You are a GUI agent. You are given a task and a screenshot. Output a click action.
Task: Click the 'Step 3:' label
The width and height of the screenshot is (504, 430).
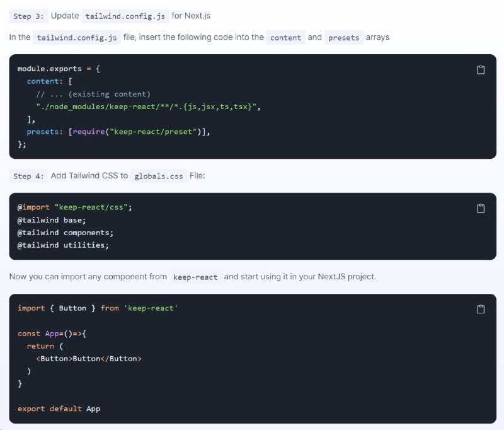28,16
